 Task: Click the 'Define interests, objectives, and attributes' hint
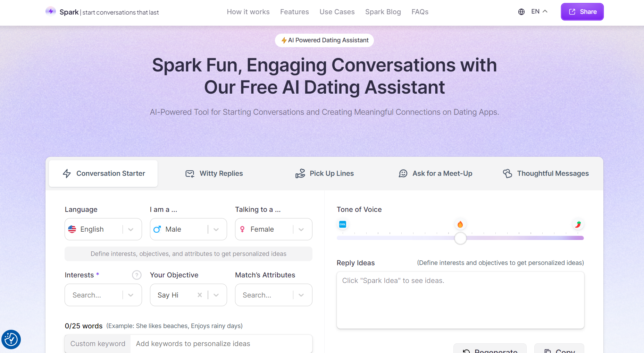coord(189,254)
